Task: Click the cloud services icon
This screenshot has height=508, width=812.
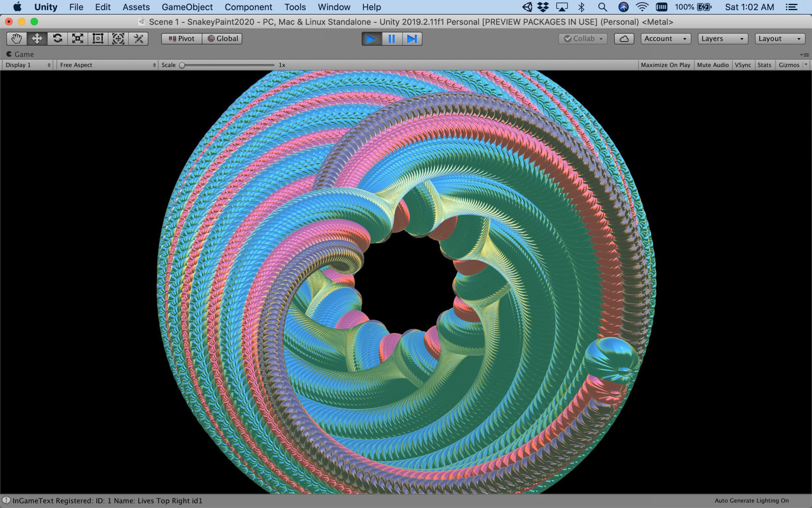Action: pos(624,39)
